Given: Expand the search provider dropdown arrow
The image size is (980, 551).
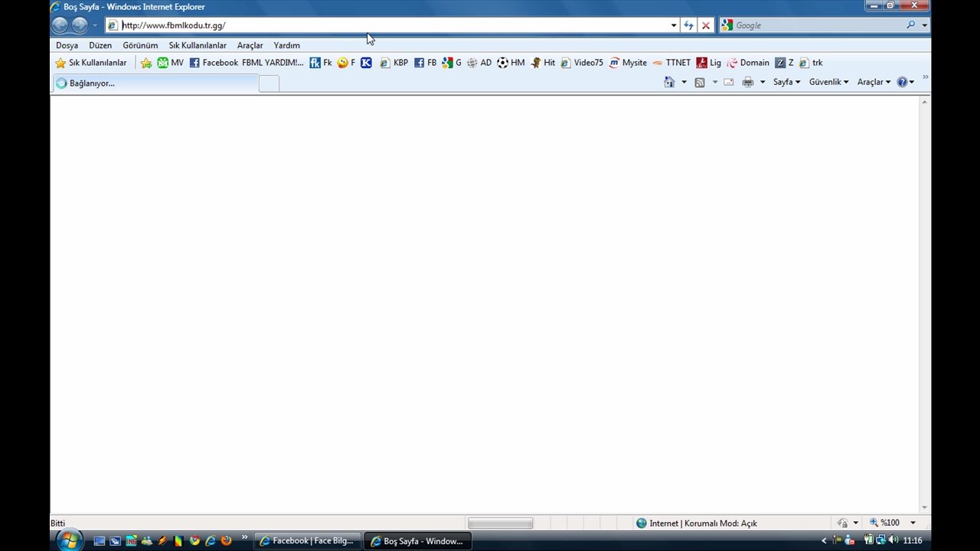Looking at the screenshot, I should [924, 25].
